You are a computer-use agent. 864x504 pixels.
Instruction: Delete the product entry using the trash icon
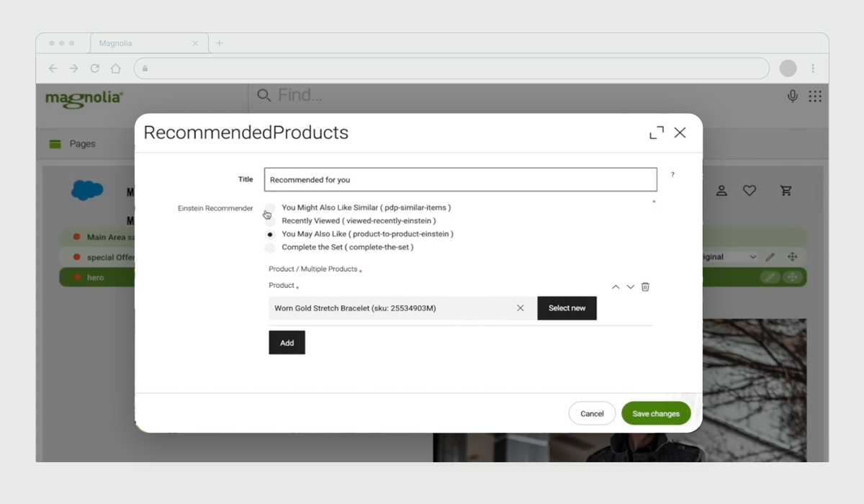(x=645, y=286)
